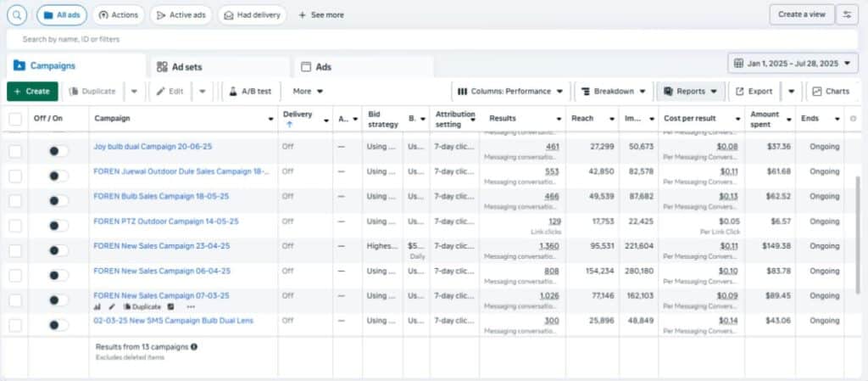Click the magnifier search icon at top left
Image resolution: width=868 pixels, height=381 pixels.
point(18,14)
